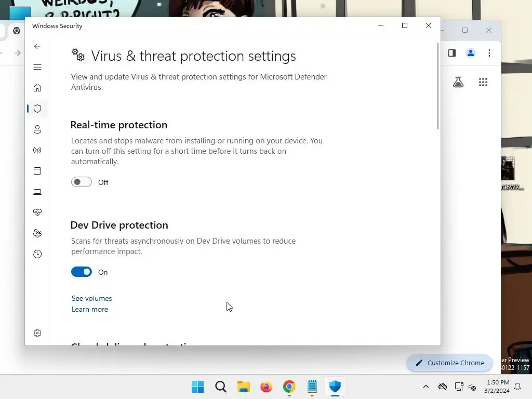The width and height of the screenshot is (532, 399).
Task: Open the Home section in sidebar
Action: tap(37, 88)
